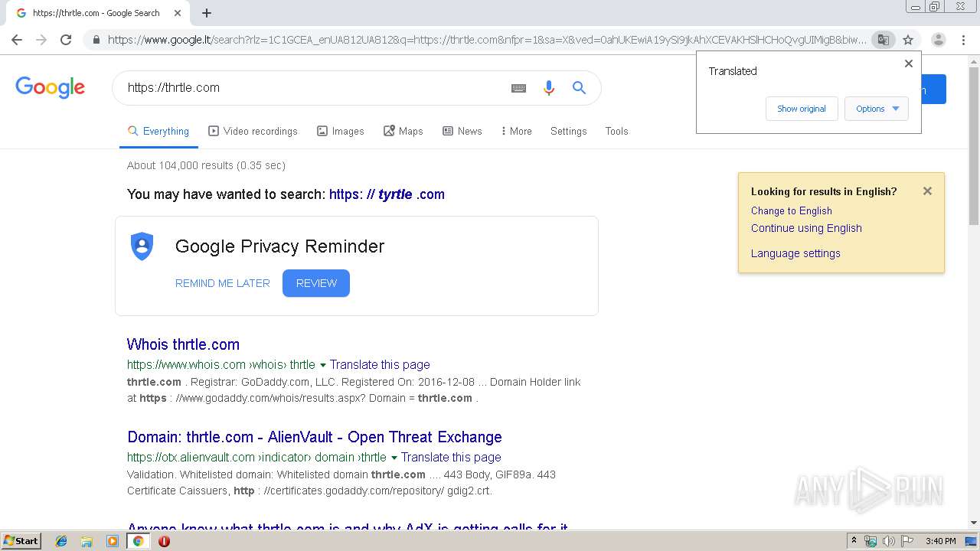Open the search Tools menu

coord(616,131)
